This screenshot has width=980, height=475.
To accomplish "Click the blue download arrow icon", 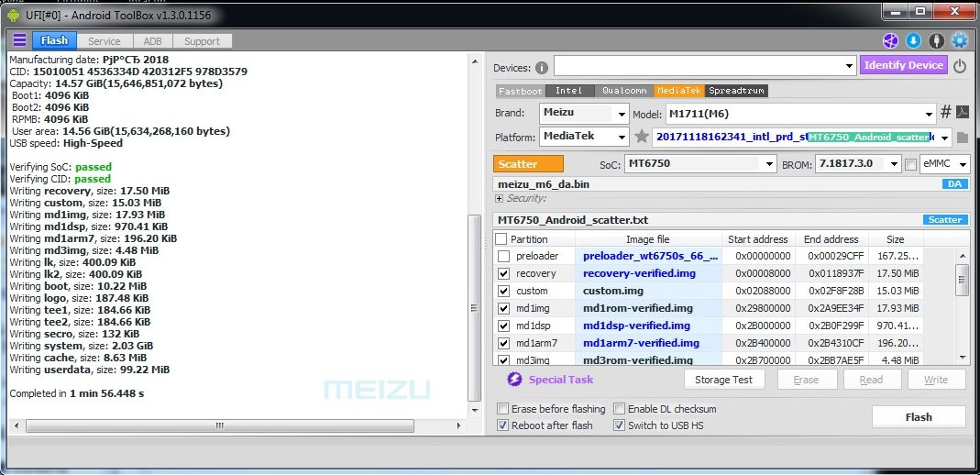I will (913, 41).
